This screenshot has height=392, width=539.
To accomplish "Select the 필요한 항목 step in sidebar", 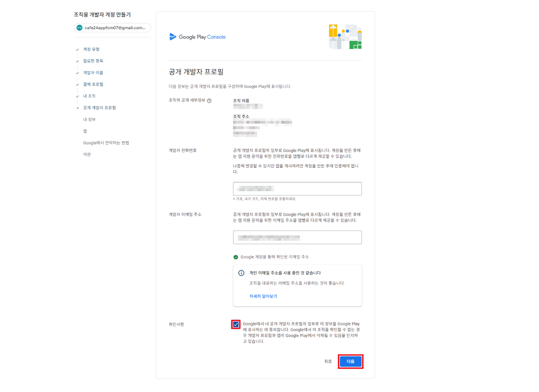I will pos(93,61).
